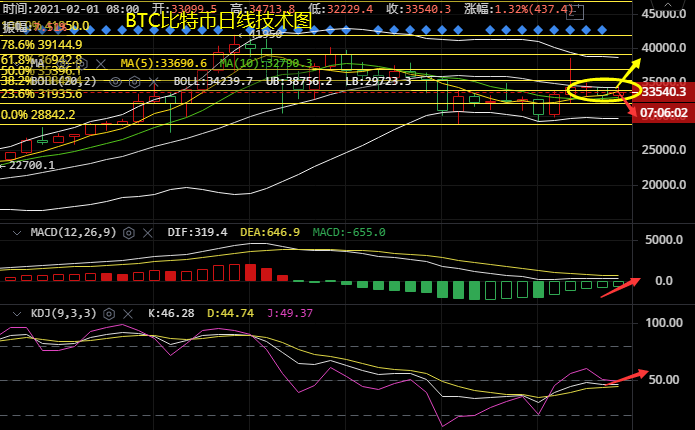Viewport: 695px width, 430px height.
Task: Click the 25000.0 price axis label
Action: pos(664,150)
